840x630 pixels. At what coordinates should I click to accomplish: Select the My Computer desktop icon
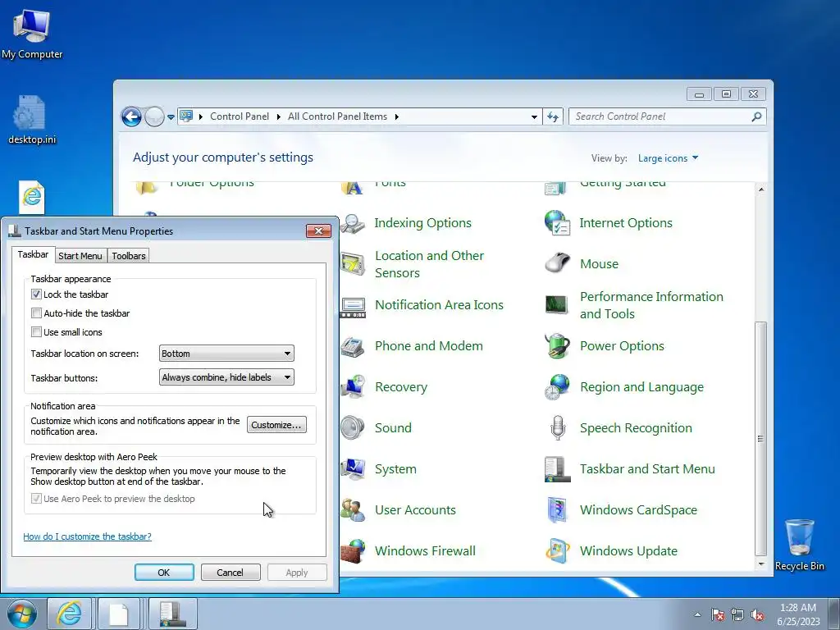point(32,34)
